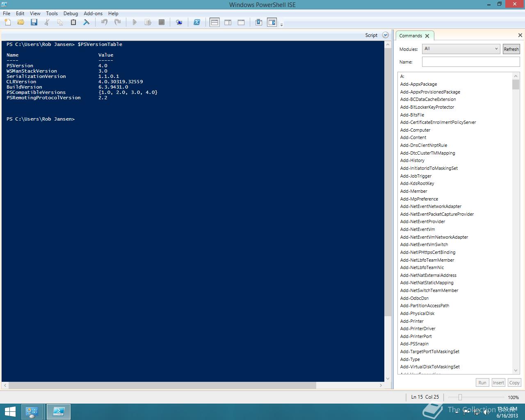Click PowerShell ISE taskbar icon

(59, 412)
